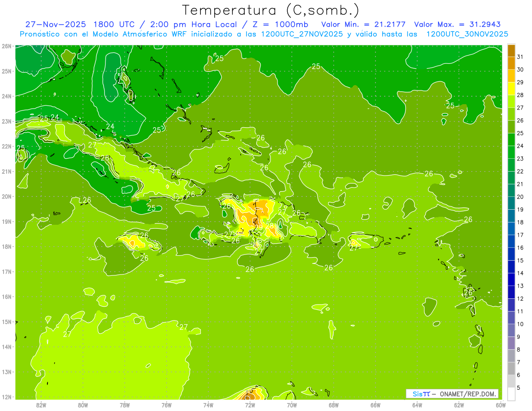Click the "1200UTC_27NOV2025" initialization time
Viewport: 532px width, 411px height.
point(302,34)
